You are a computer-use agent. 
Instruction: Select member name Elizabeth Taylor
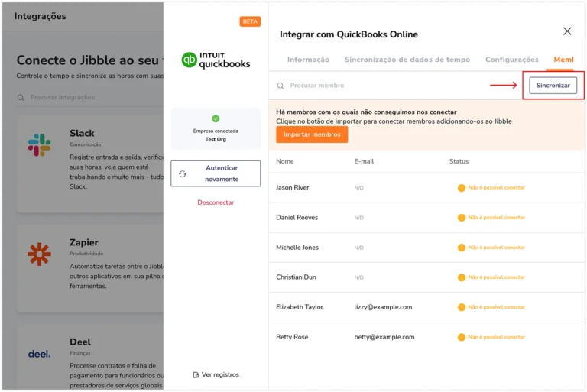(x=300, y=307)
